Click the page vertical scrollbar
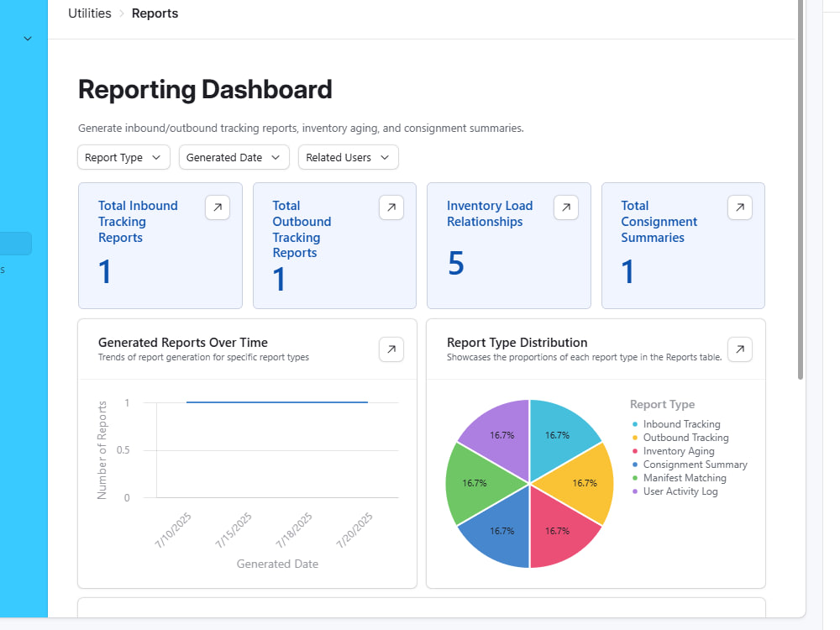Viewport: 840px width, 630px height. [801, 190]
